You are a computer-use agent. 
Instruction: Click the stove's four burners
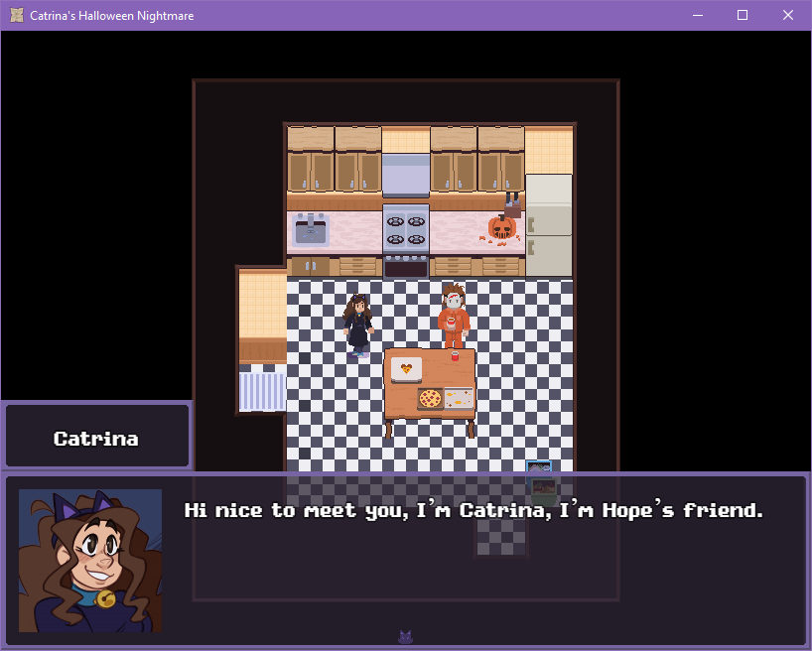(x=406, y=226)
